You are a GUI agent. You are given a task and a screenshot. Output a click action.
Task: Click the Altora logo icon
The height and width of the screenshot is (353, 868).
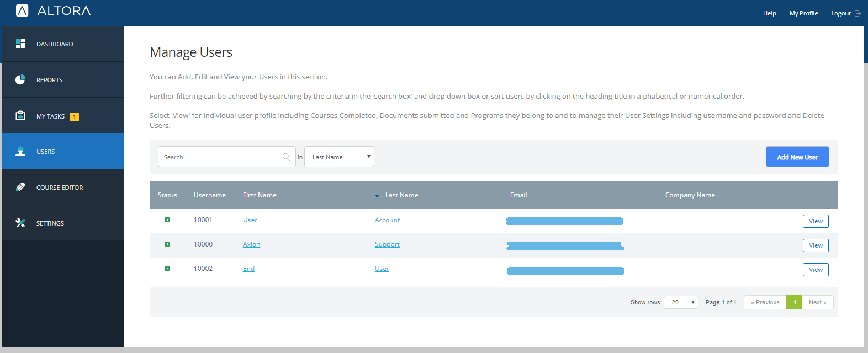click(22, 10)
